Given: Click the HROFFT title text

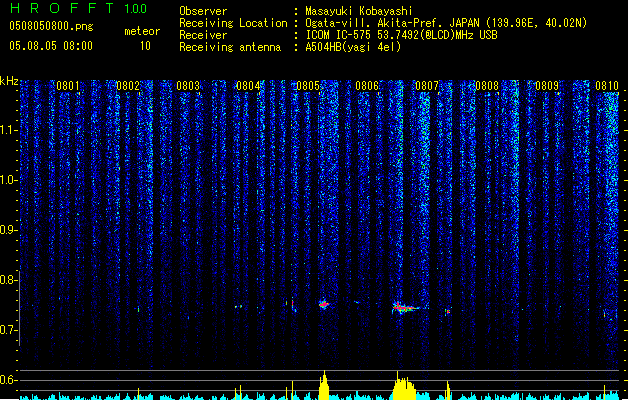Looking at the screenshot, I should click(63, 8).
